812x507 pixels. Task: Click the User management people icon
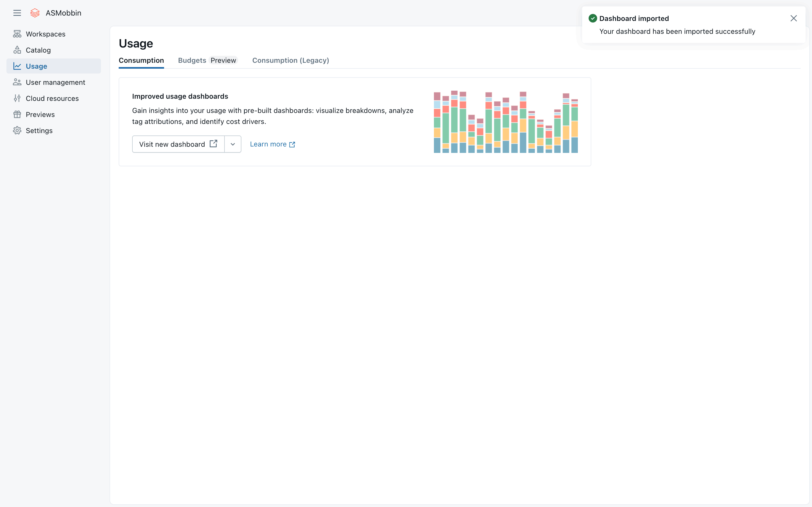pos(17,82)
